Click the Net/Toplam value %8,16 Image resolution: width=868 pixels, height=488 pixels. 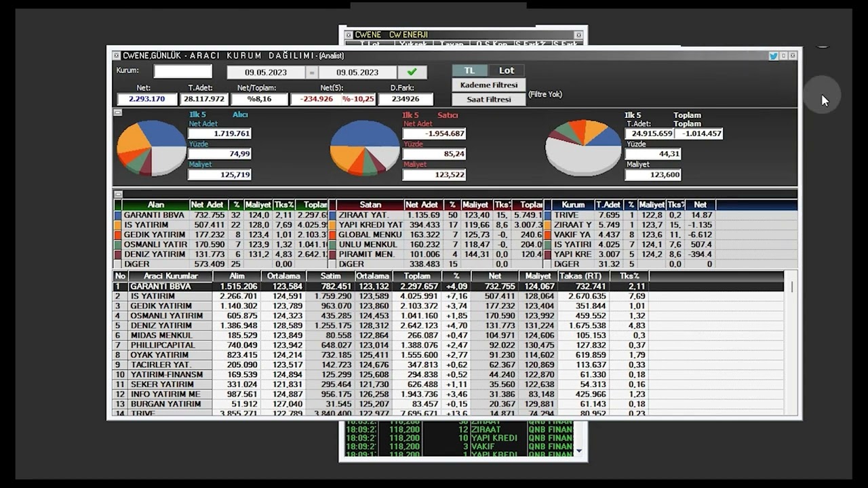click(259, 99)
